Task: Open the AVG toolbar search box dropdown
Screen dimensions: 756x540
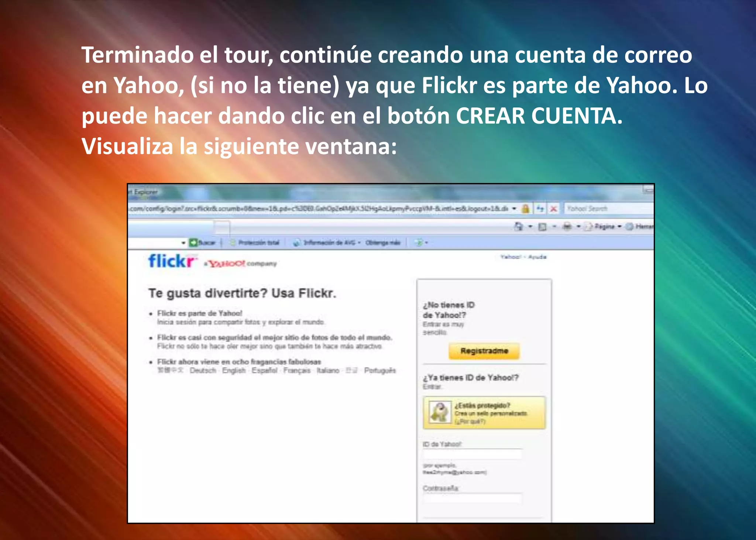Action: point(183,243)
